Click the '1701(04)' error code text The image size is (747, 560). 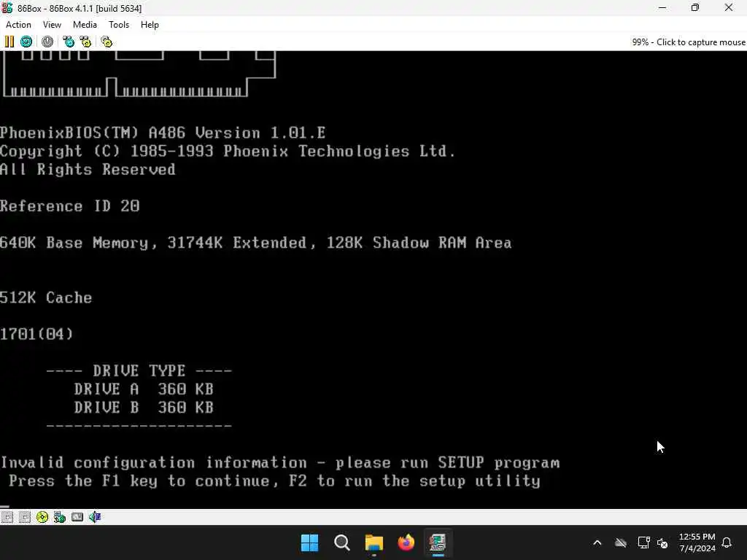pos(36,334)
